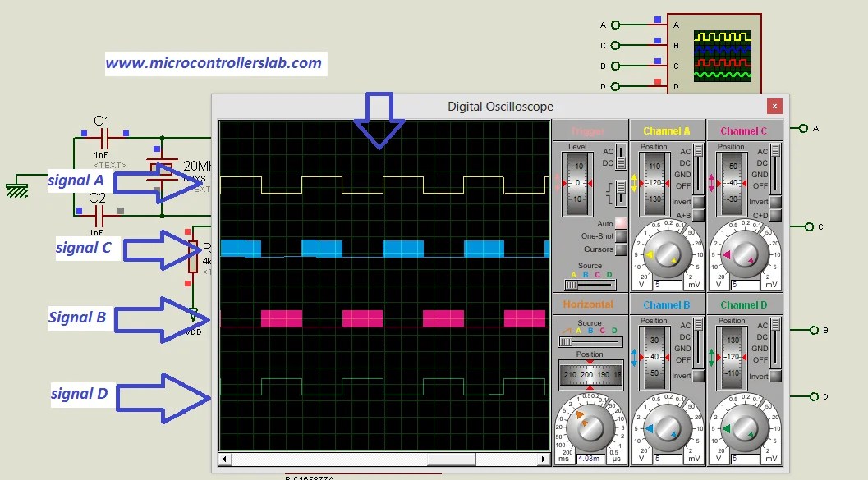Click the Channel C panel heading
The width and height of the screenshot is (868, 480).
(743, 131)
